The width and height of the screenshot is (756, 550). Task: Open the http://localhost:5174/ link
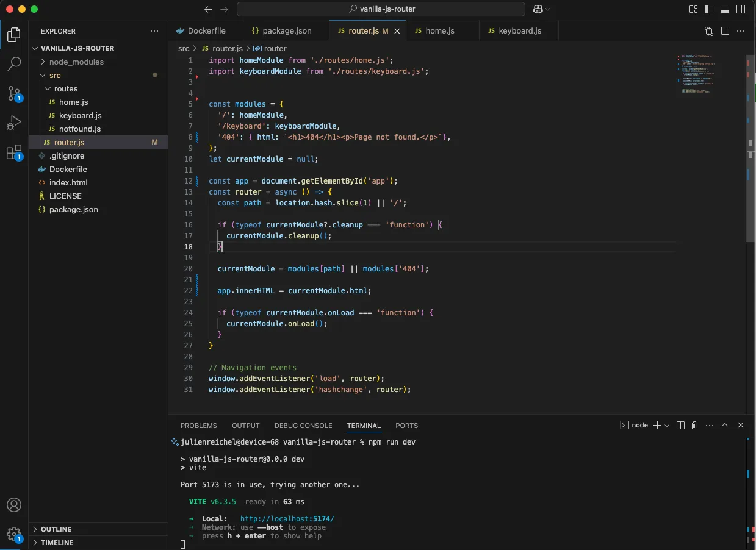pyautogui.click(x=287, y=519)
